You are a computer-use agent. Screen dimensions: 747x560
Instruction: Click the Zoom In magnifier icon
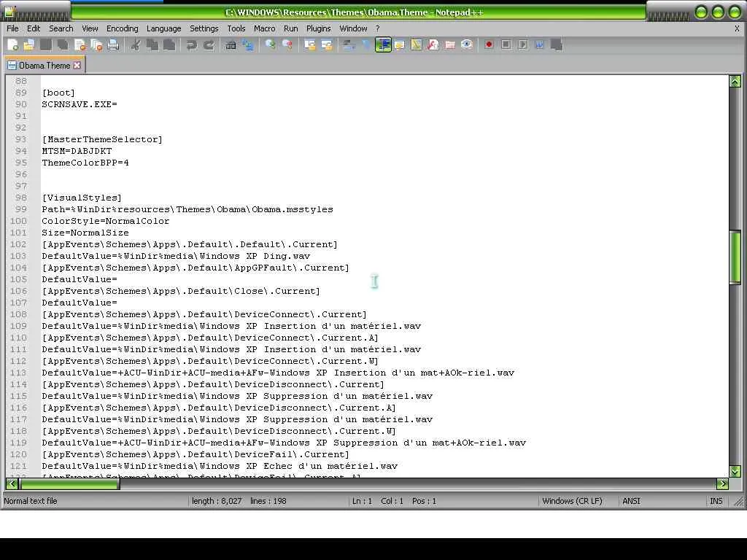click(270, 44)
